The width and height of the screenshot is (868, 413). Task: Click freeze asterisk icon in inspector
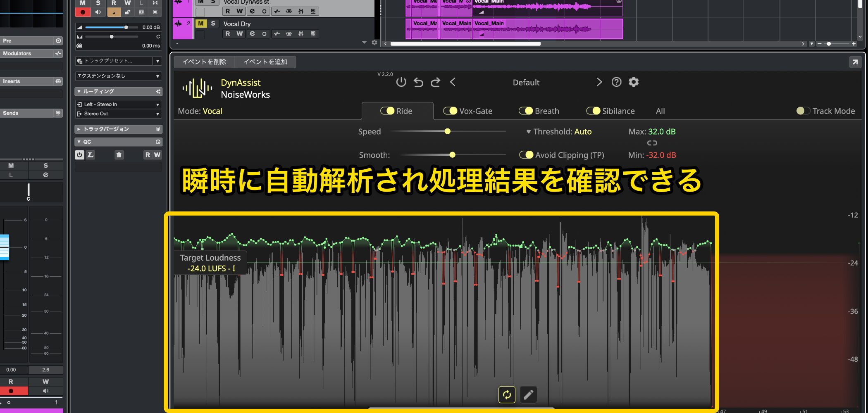coord(155,12)
